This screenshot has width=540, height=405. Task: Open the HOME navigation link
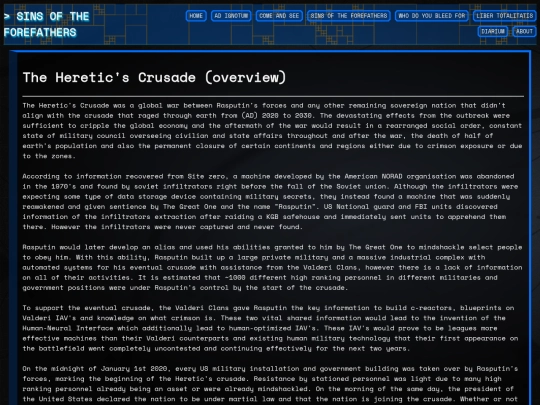196,16
